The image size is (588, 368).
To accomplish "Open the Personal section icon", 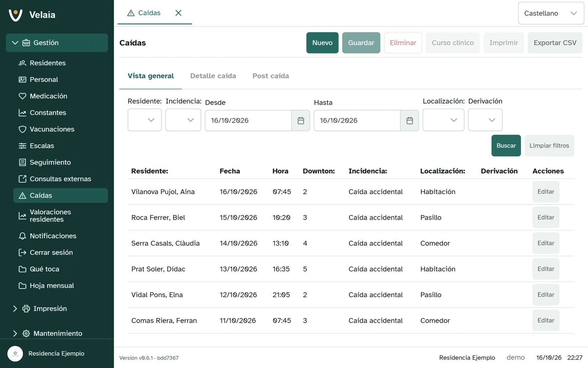I will 22,79.
